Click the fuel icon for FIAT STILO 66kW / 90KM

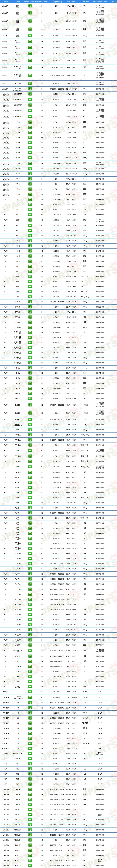pyautogui.click(x=30, y=661)
